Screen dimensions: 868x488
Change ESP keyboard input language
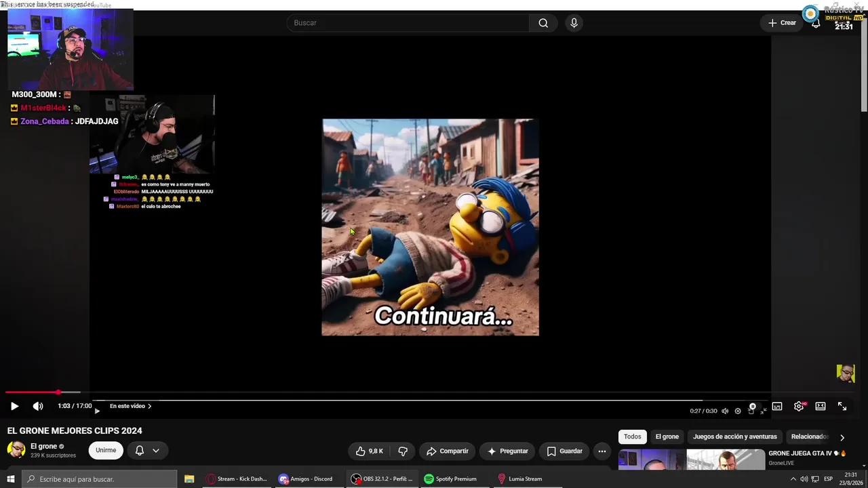828,479
